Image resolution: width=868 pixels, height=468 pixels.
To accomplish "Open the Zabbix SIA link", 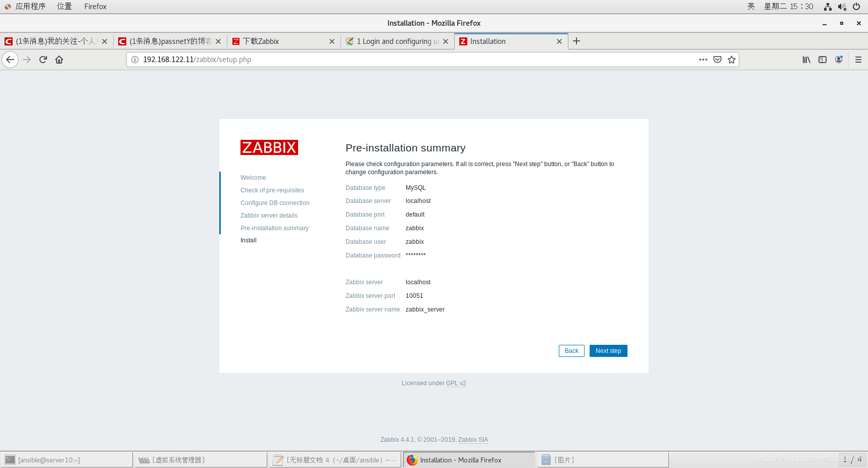I will click(x=473, y=440).
